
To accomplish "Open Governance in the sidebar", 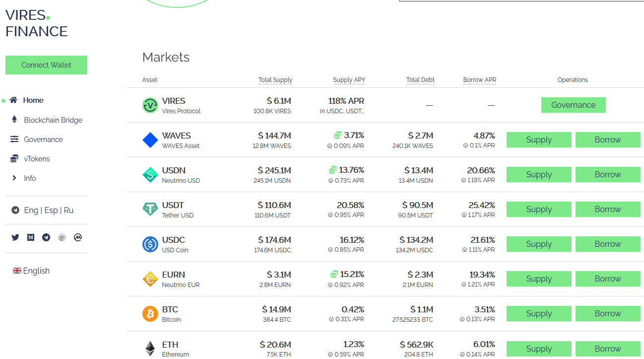I will [x=43, y=139].
